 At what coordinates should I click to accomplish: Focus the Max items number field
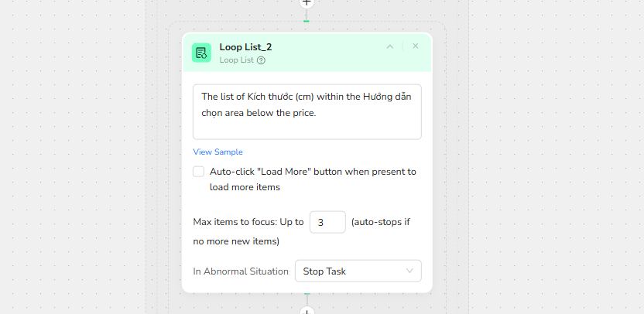[x=327, y=223]
